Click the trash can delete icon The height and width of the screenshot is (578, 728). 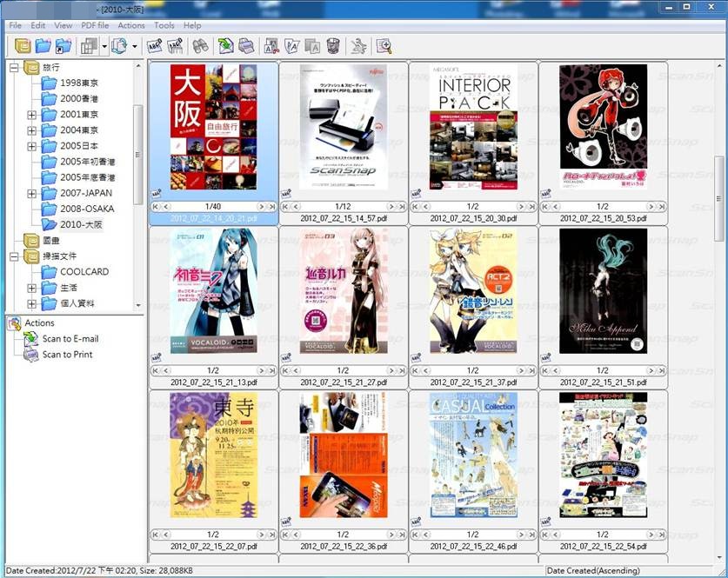click(333, 45)
